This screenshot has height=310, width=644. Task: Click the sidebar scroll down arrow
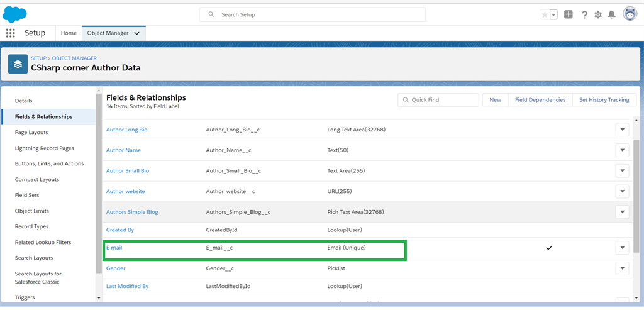click(99, 297)
